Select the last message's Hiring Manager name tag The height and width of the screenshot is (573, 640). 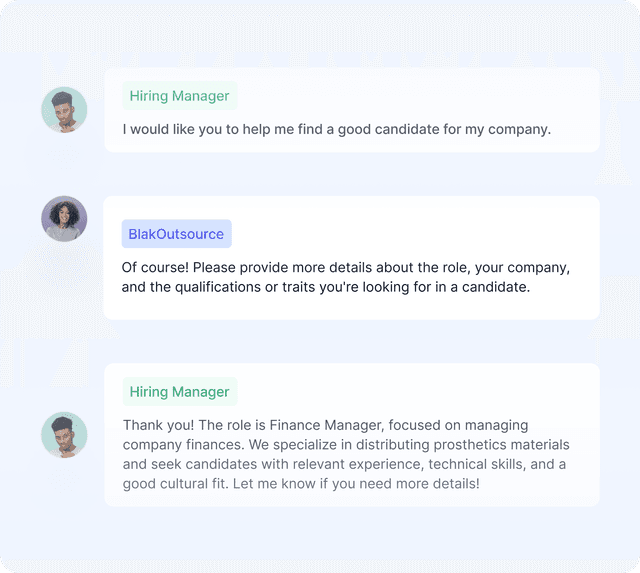[x=179, y=392]
